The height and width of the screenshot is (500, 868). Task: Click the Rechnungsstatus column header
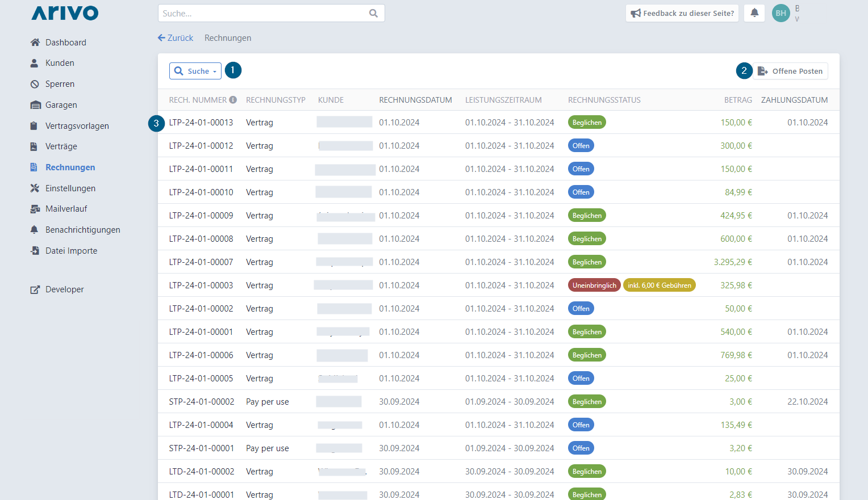pyautogui.click(x=604, y=100)
